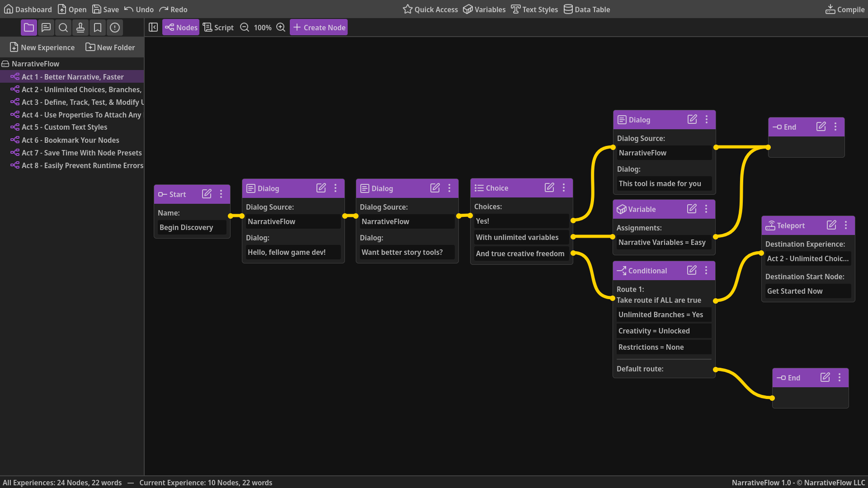Select the node presets stamp icon

(80, 28)
